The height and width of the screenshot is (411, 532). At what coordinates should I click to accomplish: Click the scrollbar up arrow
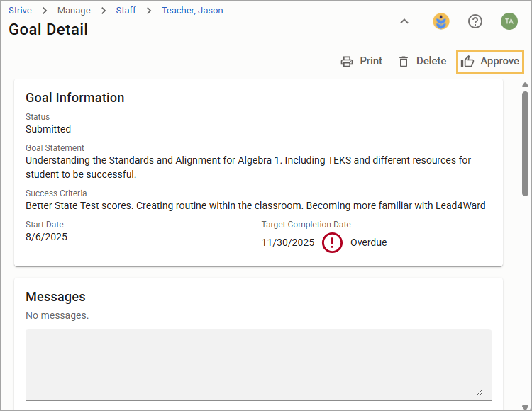pyautogui.click(x=525, y=85)
